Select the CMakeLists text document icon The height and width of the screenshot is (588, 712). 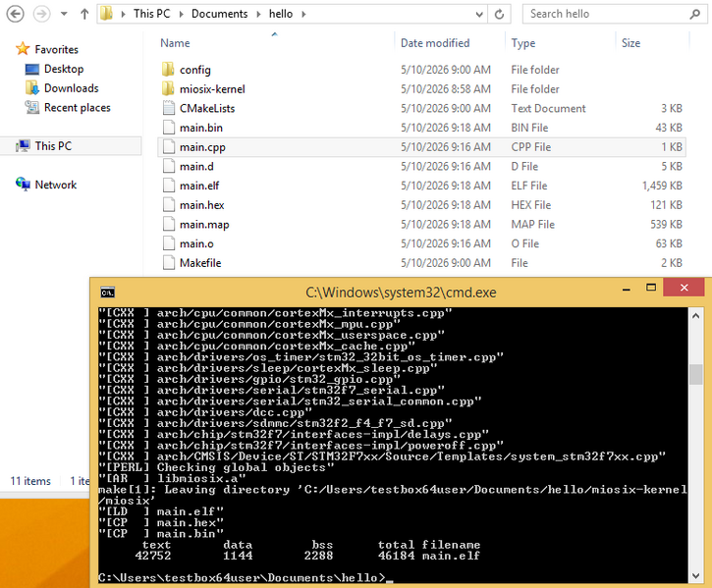[169, 108]
